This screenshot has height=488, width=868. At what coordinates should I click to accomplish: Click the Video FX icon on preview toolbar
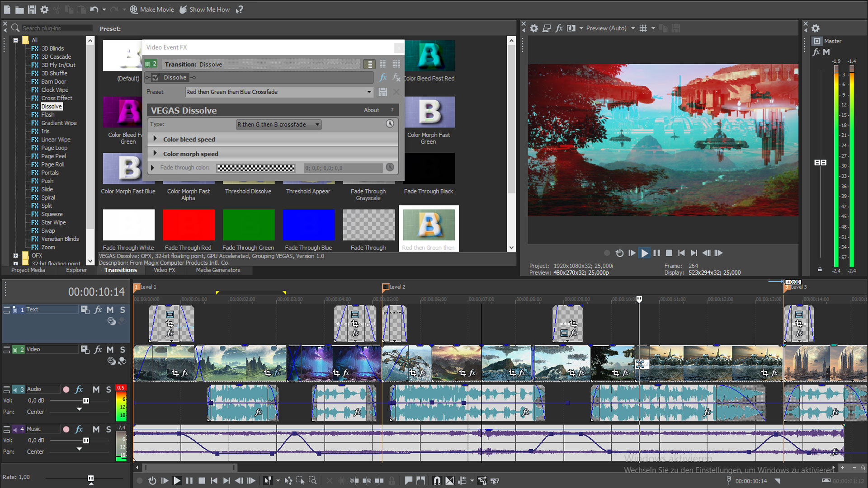(559, 28)
